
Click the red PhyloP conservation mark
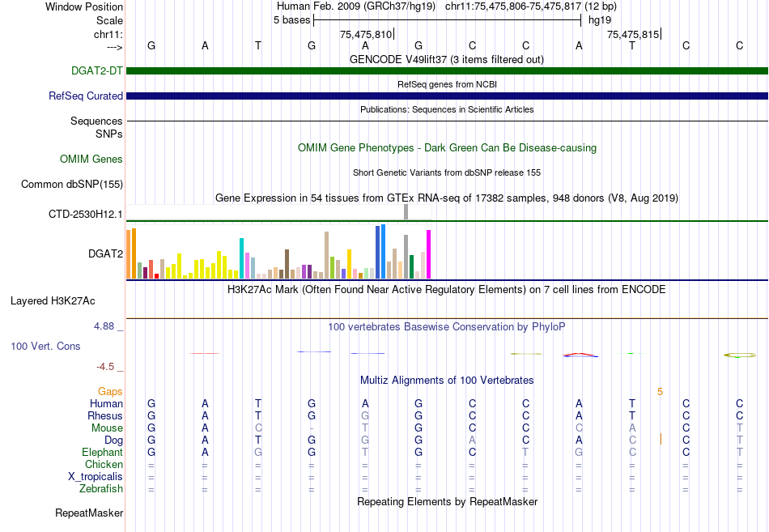(x=204, y=353)
